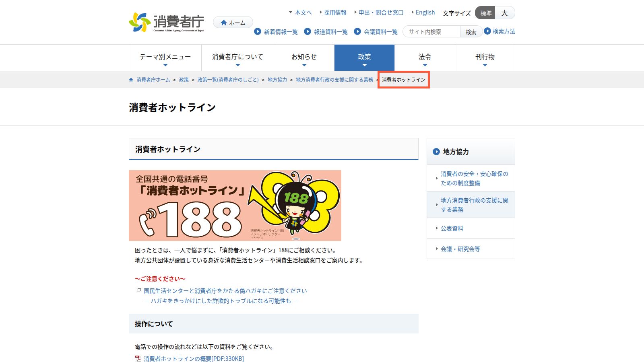Expand the テーマ別メニュー dropdown

click(165, 58)
